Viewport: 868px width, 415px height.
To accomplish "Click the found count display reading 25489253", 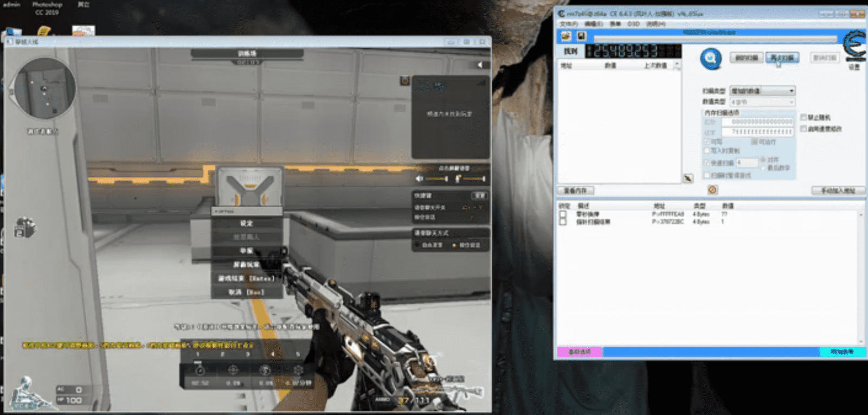I will tap(633, 51).
